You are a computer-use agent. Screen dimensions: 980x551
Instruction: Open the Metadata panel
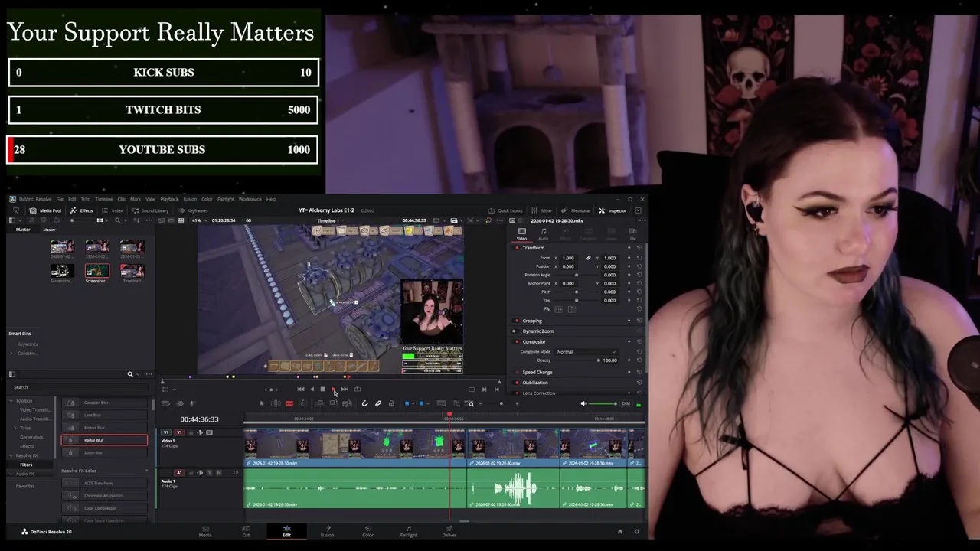pos(576,210)
